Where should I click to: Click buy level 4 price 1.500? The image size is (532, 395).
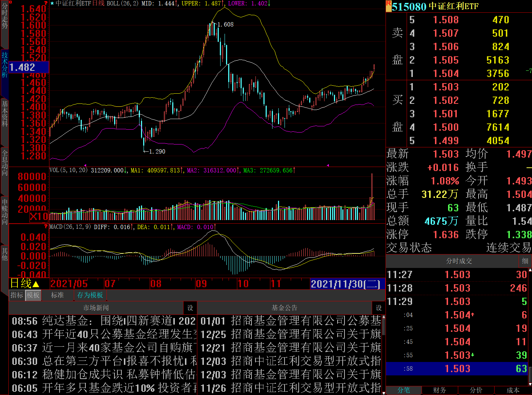(x=446, y=127)
